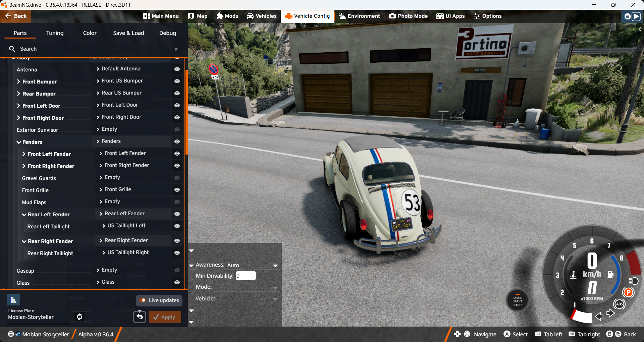Click the ABS indicator icon

[619, 304]
